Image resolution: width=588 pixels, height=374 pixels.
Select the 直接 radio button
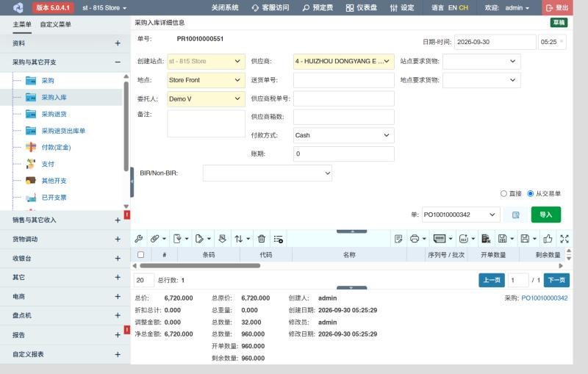503,194
